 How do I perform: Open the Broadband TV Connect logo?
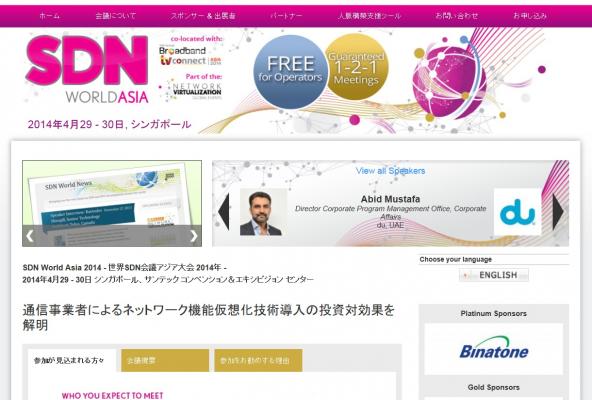coord(190,56)
